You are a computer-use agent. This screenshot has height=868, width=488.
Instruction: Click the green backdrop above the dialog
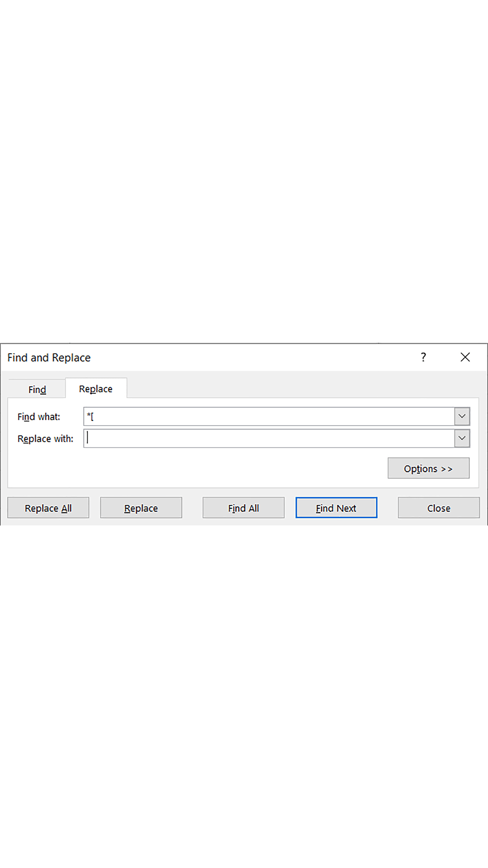[244, 168]
